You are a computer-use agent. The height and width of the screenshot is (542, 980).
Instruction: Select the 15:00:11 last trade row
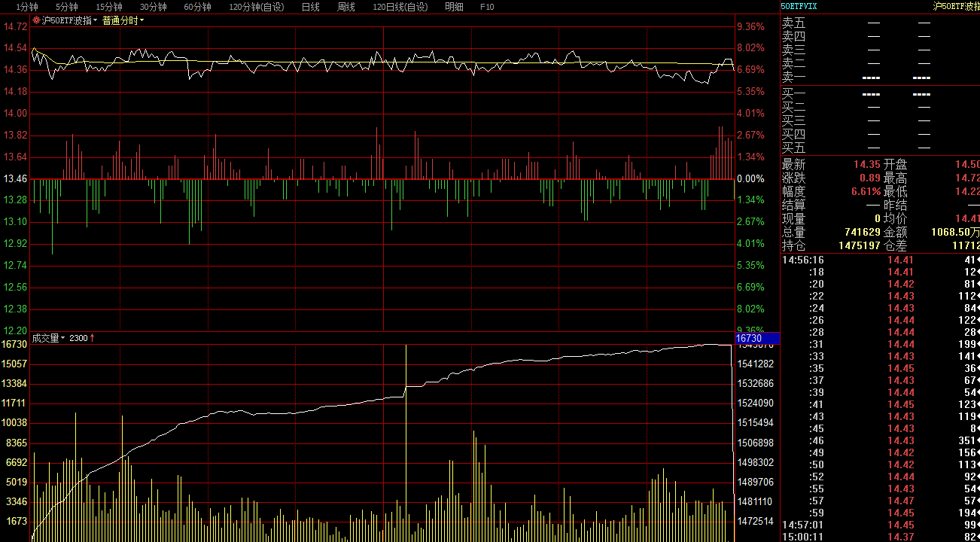pos(880,537)
